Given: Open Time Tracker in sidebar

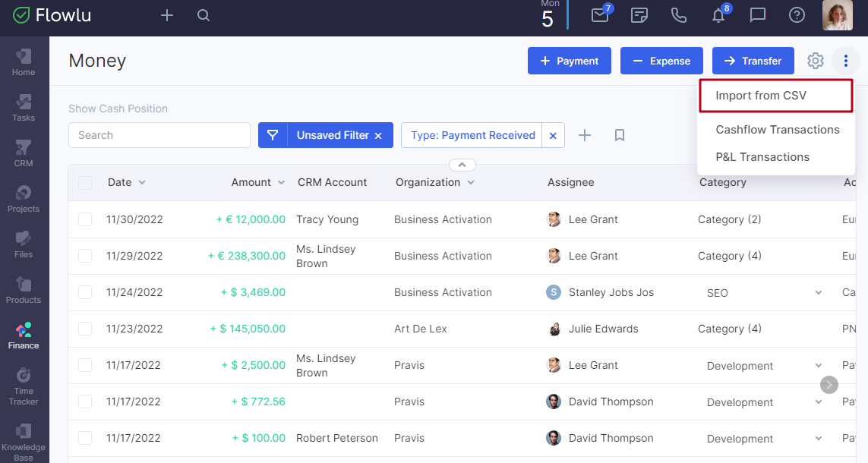Looking at the screenshot, I should tap(24, 386).
